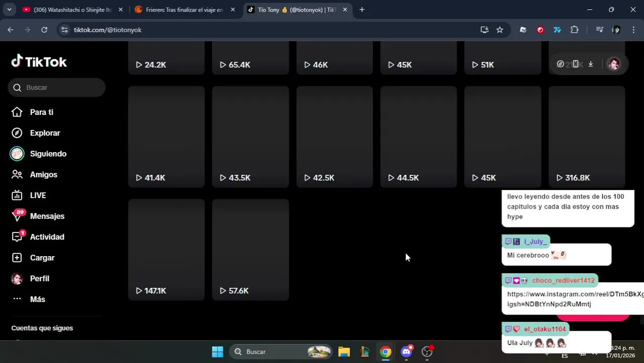This screenshot has width=644, height=363.
Task: Open video with 43.5K views
Action: 250,137
